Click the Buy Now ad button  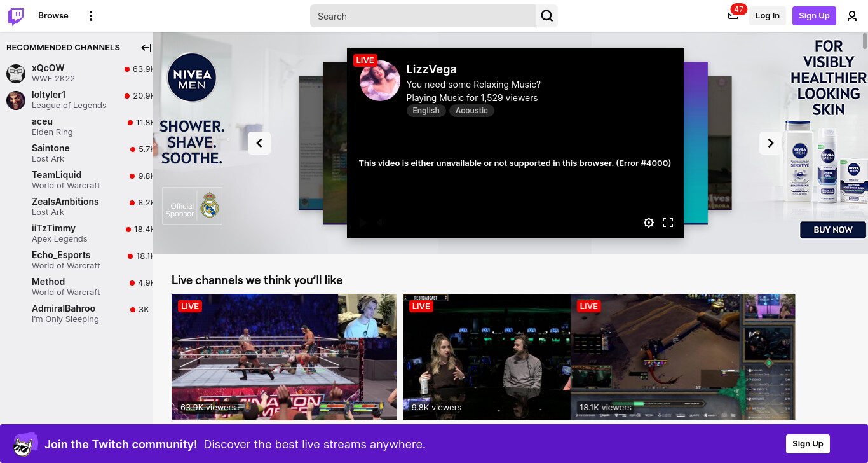[833, 230]
